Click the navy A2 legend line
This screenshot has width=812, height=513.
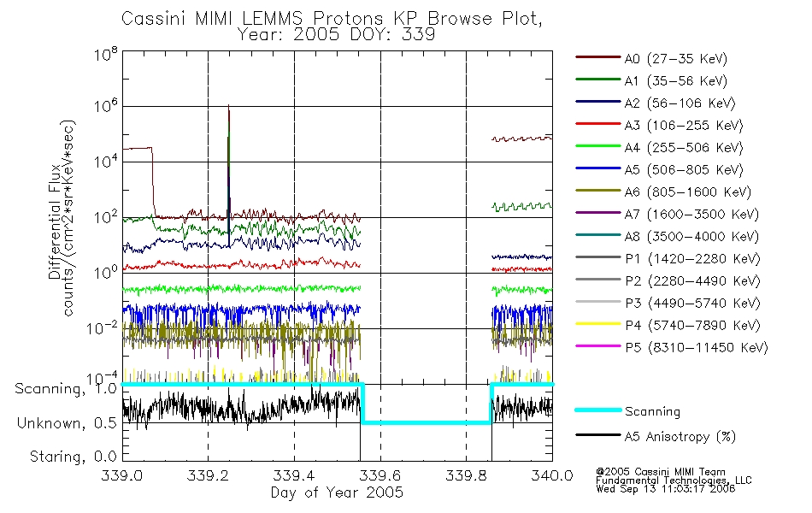[x=598, y=102]
